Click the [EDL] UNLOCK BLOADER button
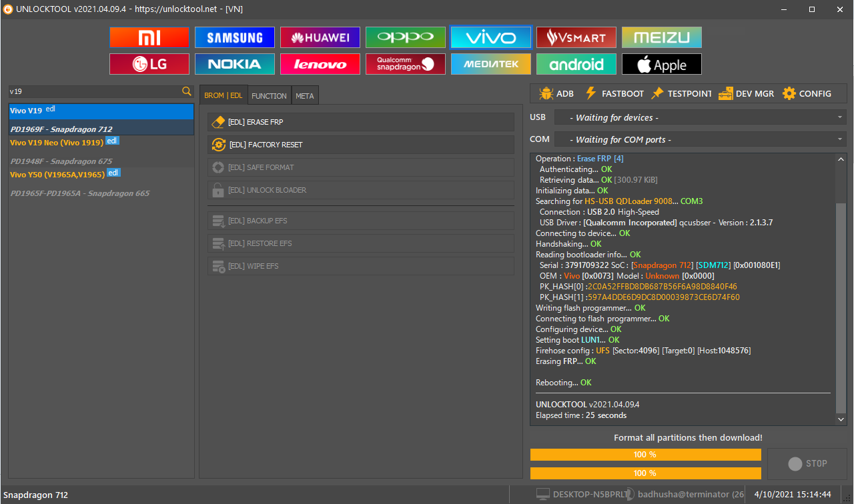 [361, 190]
